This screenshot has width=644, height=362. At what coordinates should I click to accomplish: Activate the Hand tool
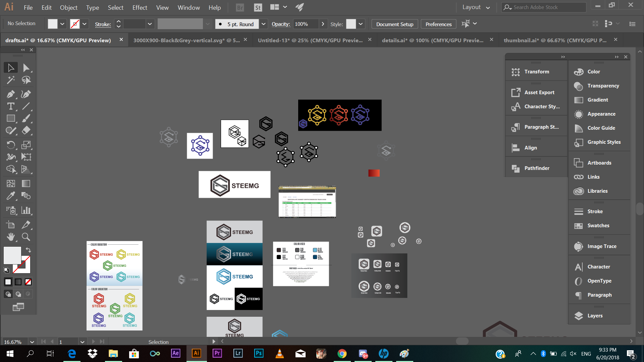[11, 237]
